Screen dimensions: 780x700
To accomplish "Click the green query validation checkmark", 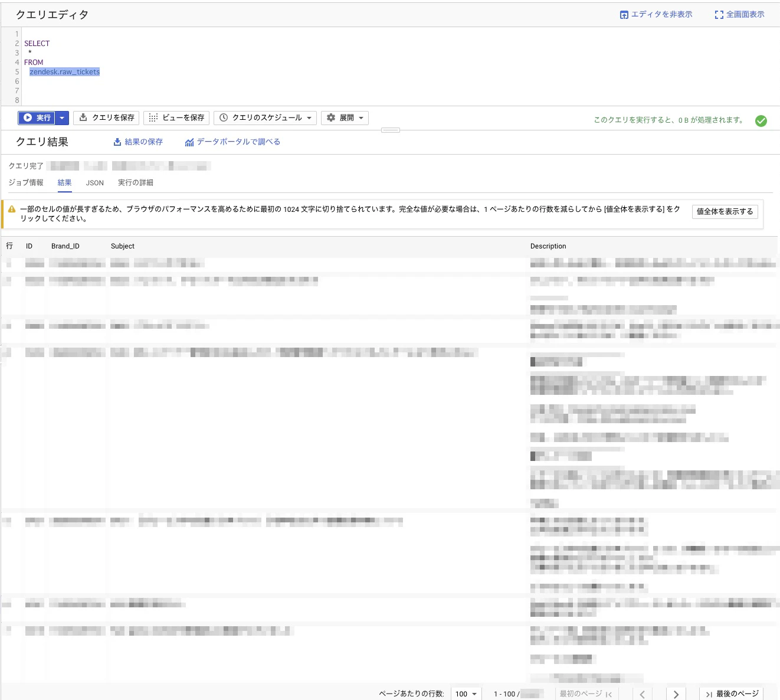I will [761, 121].
